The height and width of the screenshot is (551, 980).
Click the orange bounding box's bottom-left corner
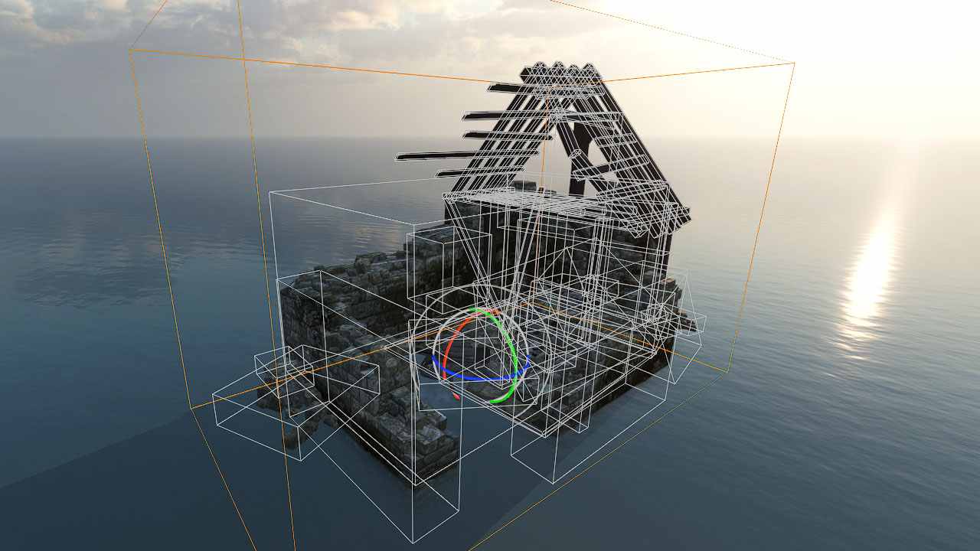coord(191,408)
